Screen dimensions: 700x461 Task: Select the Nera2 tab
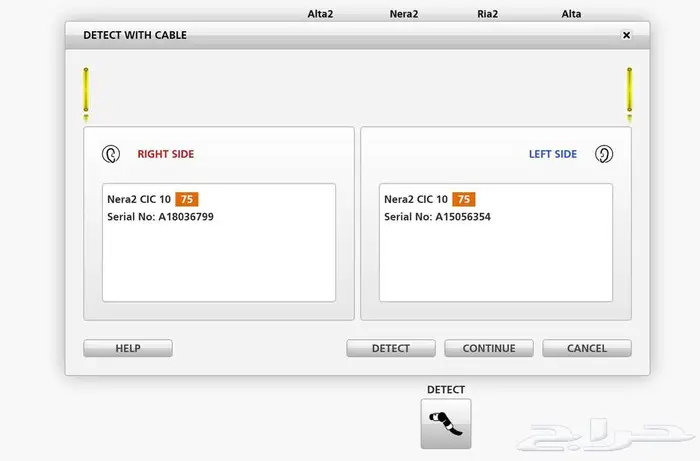[404, 14]
